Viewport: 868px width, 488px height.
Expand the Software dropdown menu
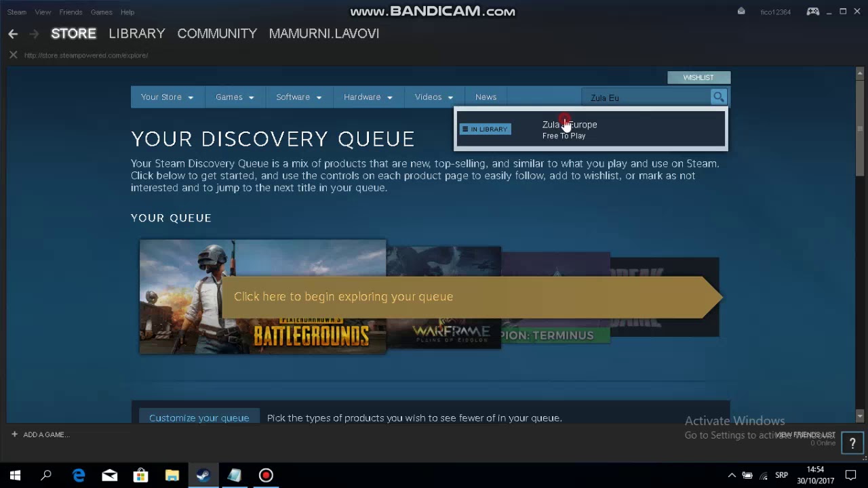(x=298, y=97)
